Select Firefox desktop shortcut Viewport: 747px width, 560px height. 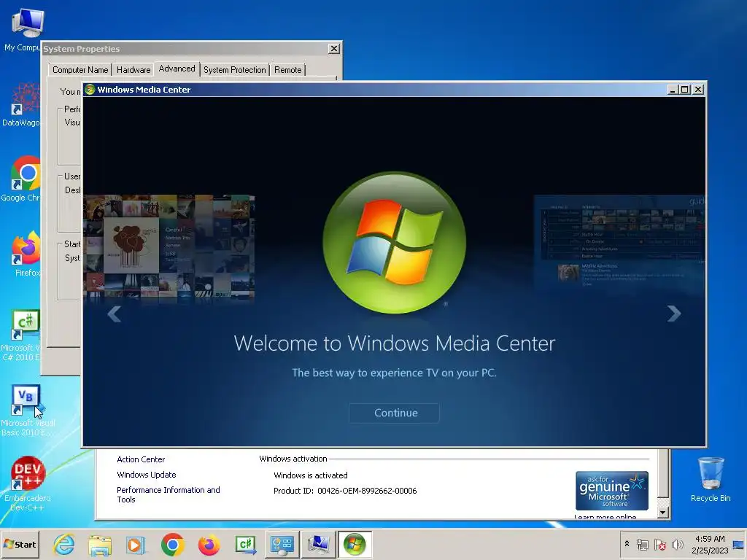tap(26, 253)
